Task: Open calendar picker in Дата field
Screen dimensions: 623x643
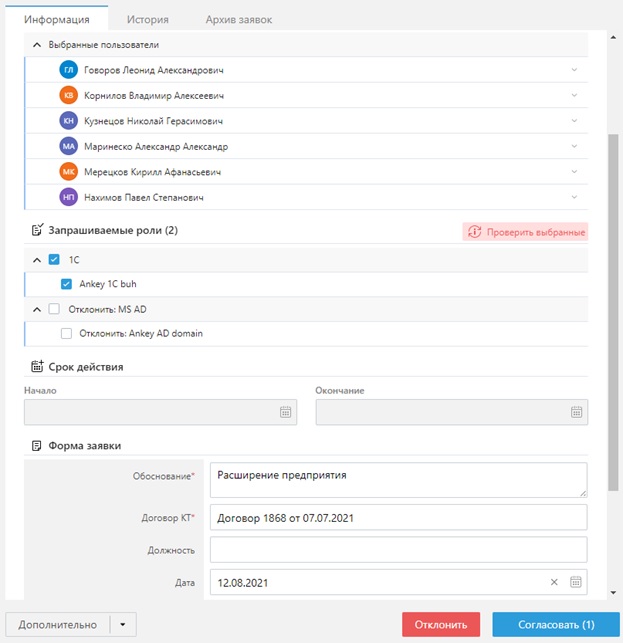Action: pos(576,582)
